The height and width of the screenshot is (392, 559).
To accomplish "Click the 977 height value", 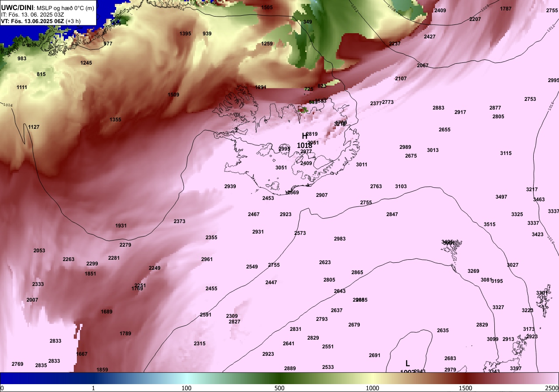I will (108, 44).
